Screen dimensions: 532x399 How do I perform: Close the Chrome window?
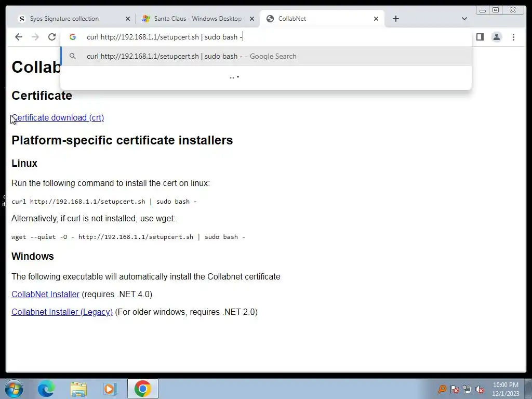[x=513, y=10]
